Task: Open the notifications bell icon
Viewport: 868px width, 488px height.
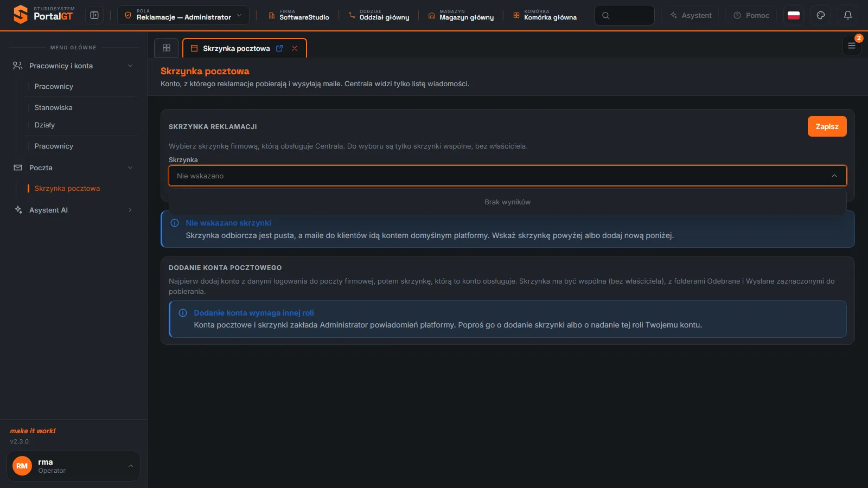Action: (848, 15)
